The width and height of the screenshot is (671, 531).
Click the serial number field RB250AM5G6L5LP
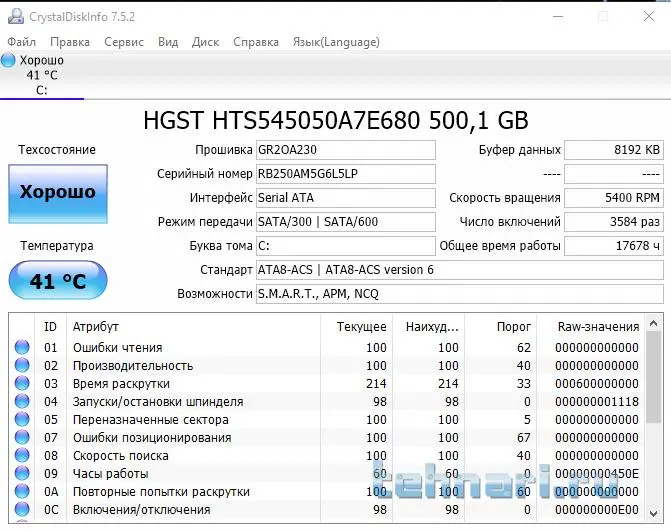tap(346, 174)
